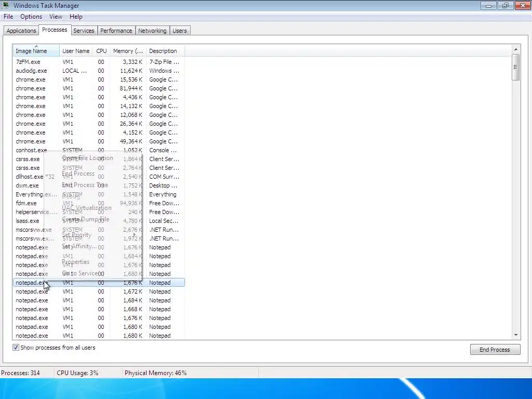
Task: Expand the Set Priority submenu arrow
Action: click(135, 235)
